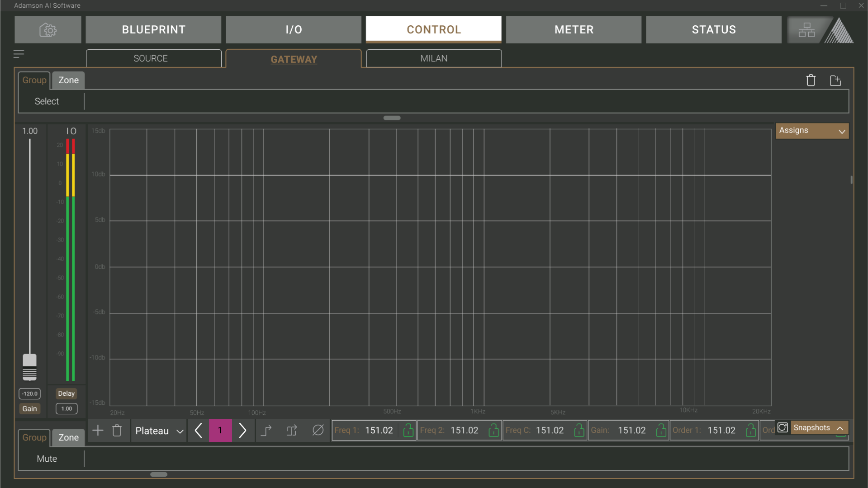This screenshot has height=488, width=868.
Task: Toggle the Freq 1 lock
Action: click(x=408, y=430)
